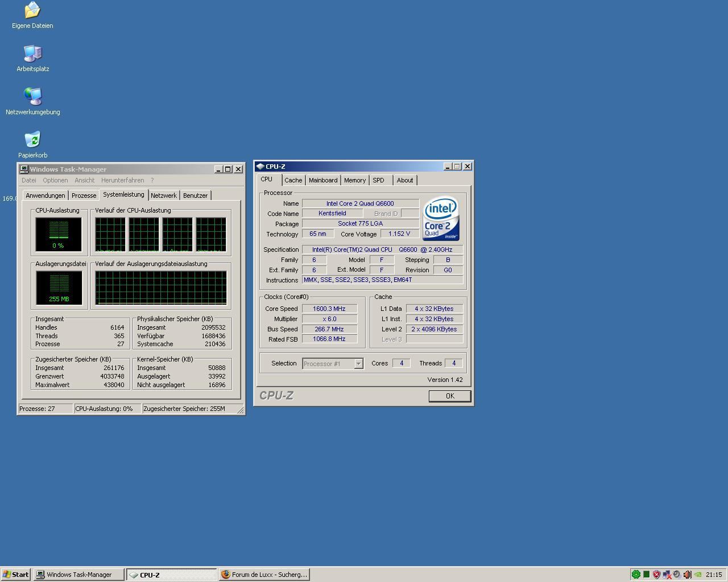Image resolution: width=728 pixels, height=582 pixels.
Task: Switch to the Mainboard tab in CPU-Z
Action: point(323,180)
